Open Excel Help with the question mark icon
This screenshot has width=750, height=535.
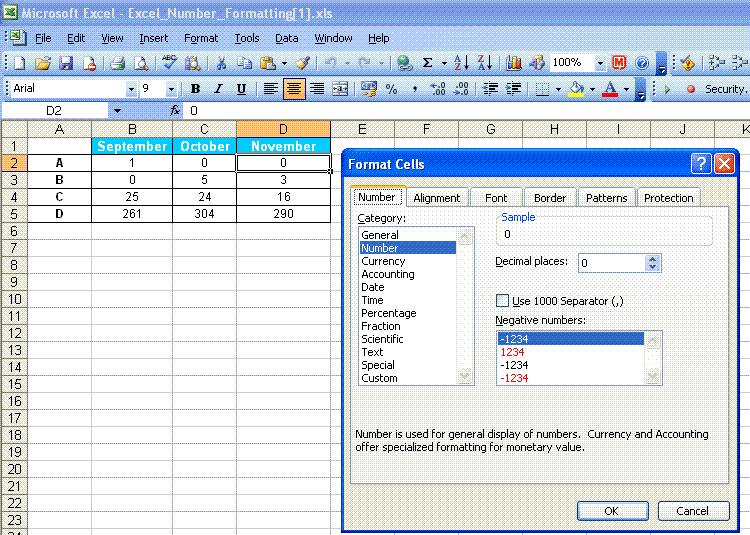click(x=642, y=63)
